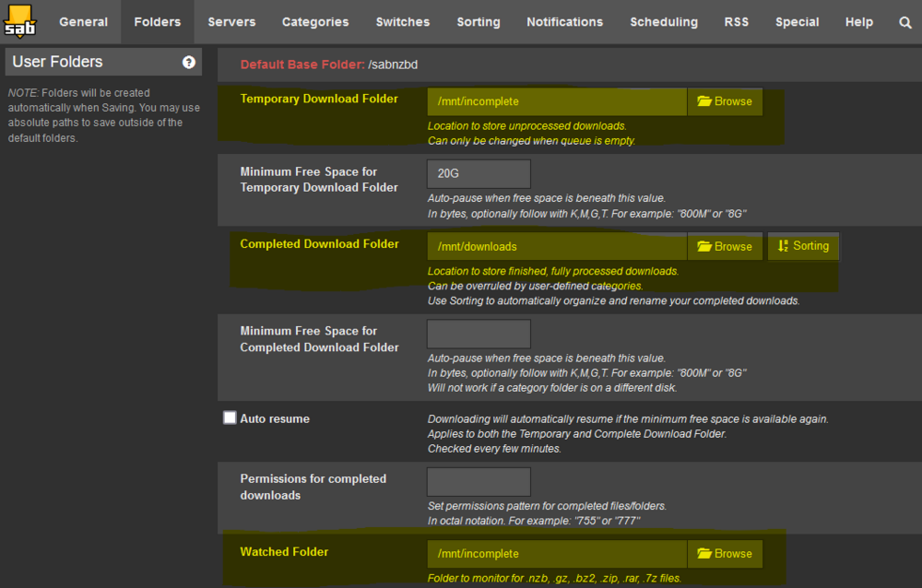
Task: Click the SABnzbd logo icon
Action: (20, 22)
